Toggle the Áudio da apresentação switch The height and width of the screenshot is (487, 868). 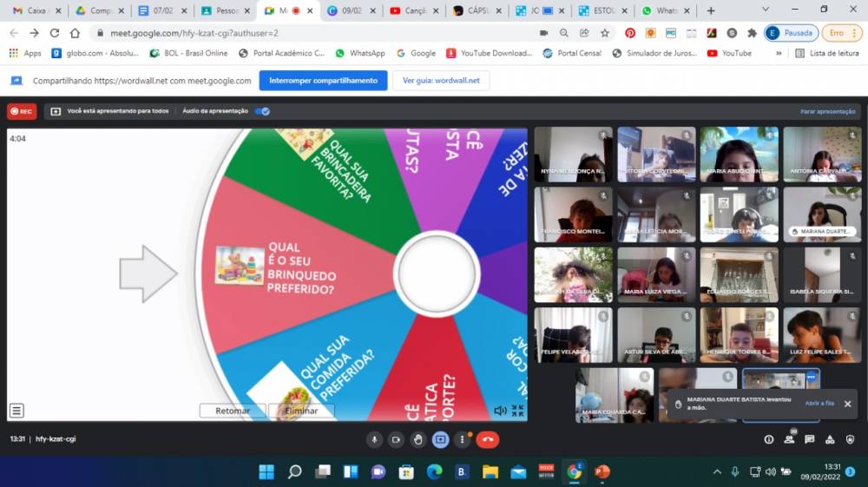tap(262, 111)
